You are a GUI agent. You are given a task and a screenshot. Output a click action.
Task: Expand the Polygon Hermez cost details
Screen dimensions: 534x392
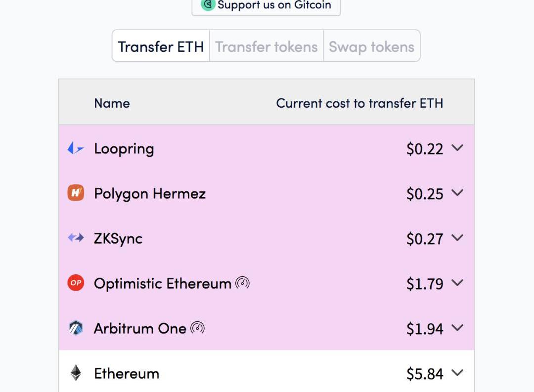[457, 193]
